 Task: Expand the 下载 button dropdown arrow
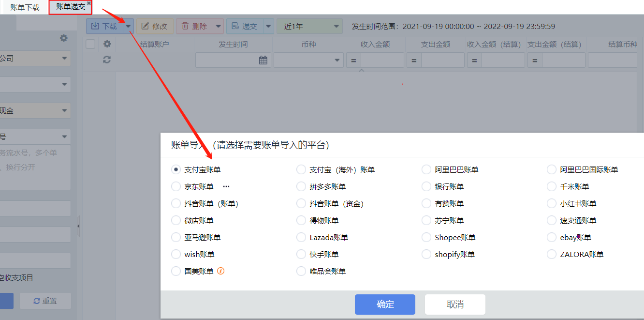[x=128, y=27]
